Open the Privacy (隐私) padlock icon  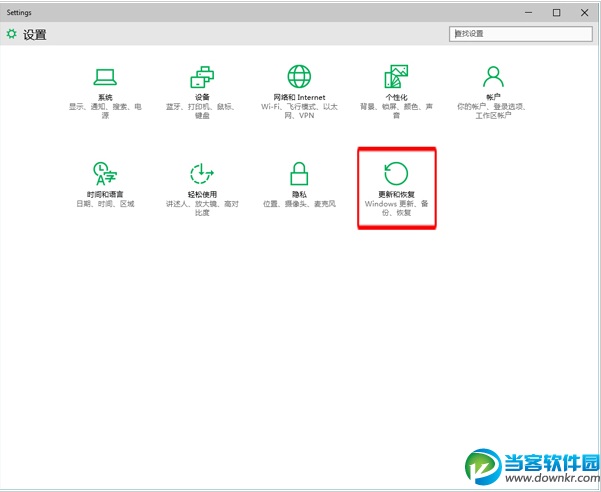tap(299, 174)
